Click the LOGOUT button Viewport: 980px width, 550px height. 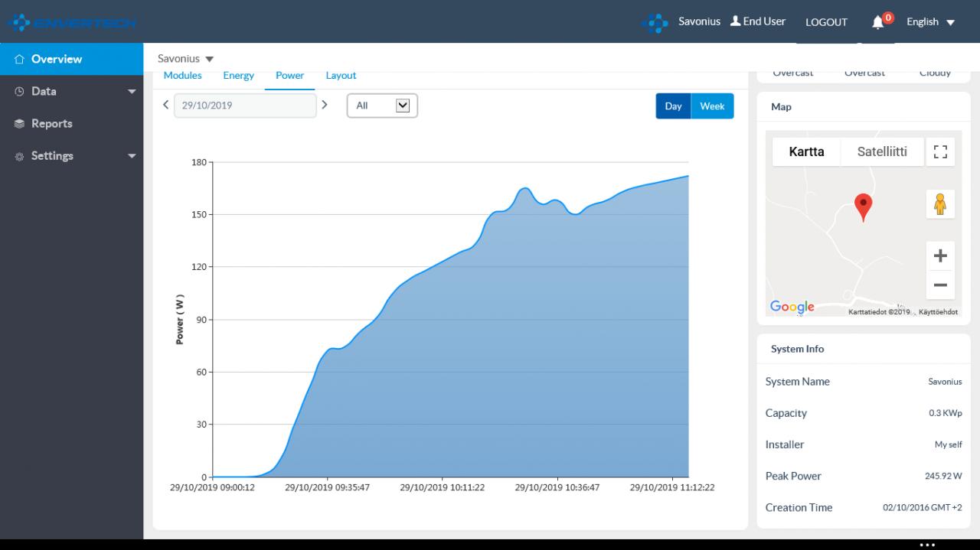click(826, 22)
